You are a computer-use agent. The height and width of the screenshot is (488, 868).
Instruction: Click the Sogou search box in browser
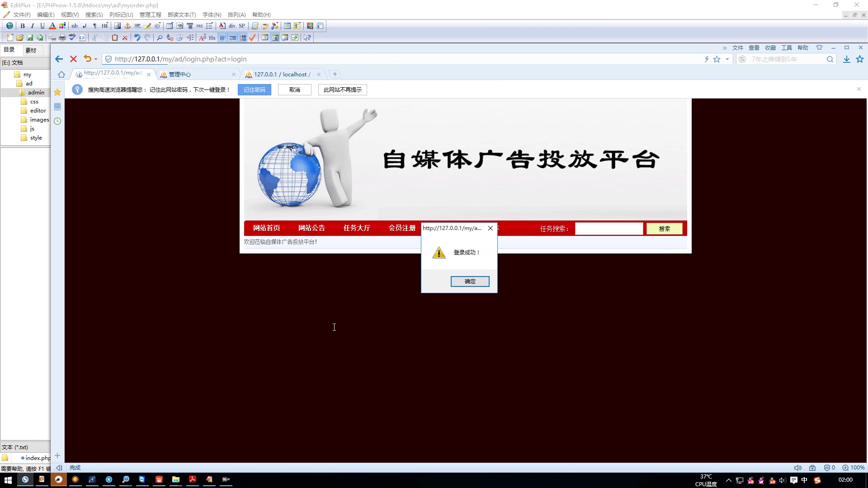point(787,59)
